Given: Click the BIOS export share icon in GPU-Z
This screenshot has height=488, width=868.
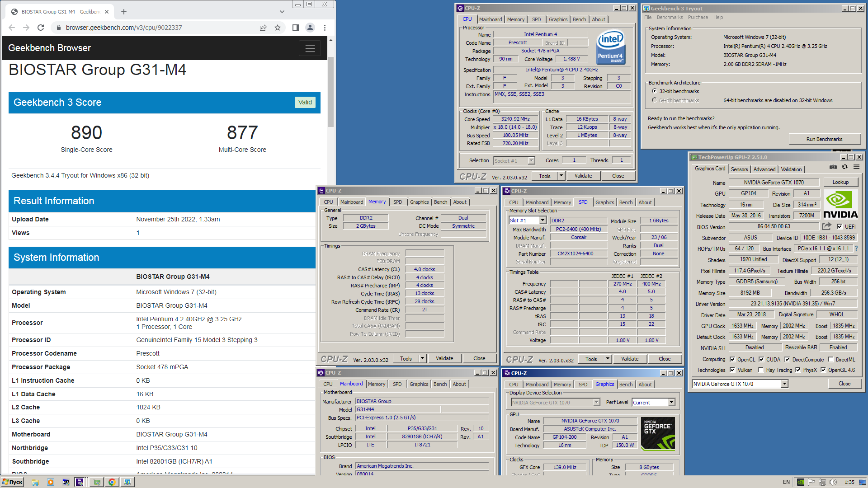Looking at the screenshot, I should pyautogui.click(x=826, y=226).
